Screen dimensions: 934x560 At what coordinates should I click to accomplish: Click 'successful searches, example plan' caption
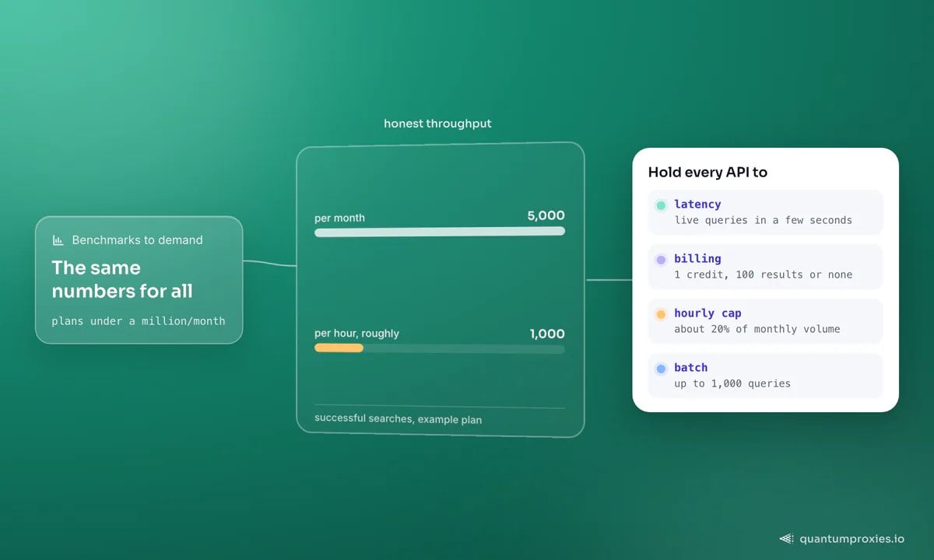[398, 419]
